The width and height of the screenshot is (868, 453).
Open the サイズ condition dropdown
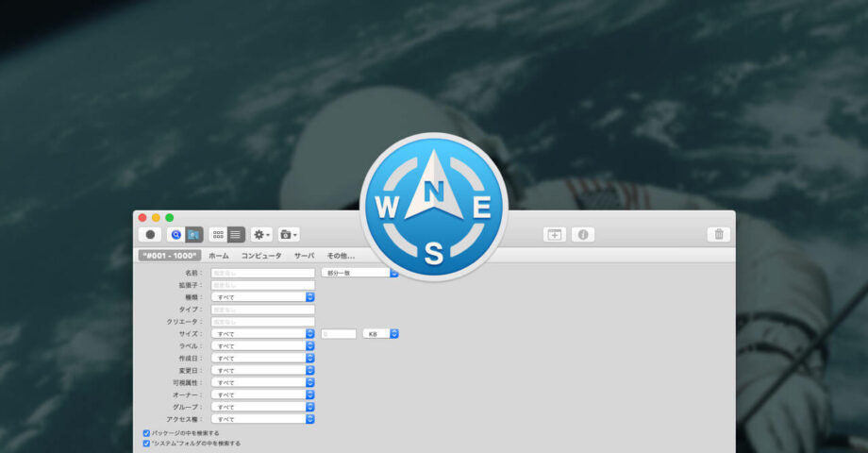pyautogui.click(x=262, y=333)
